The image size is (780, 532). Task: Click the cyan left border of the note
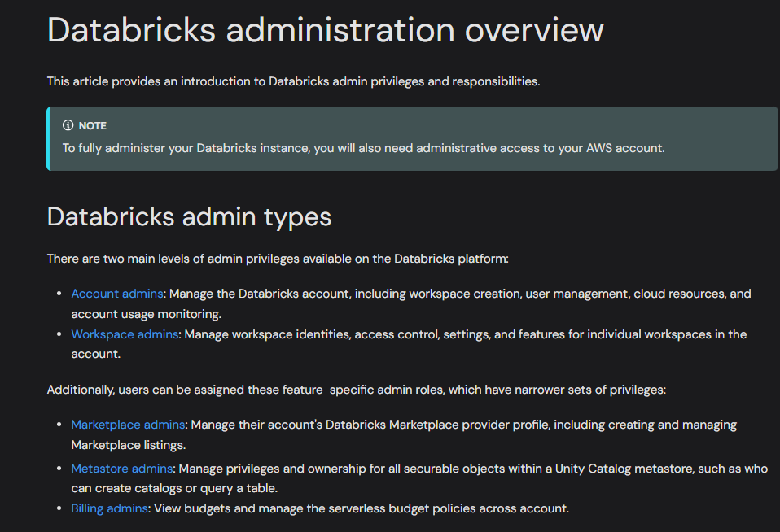coord(48,138)
